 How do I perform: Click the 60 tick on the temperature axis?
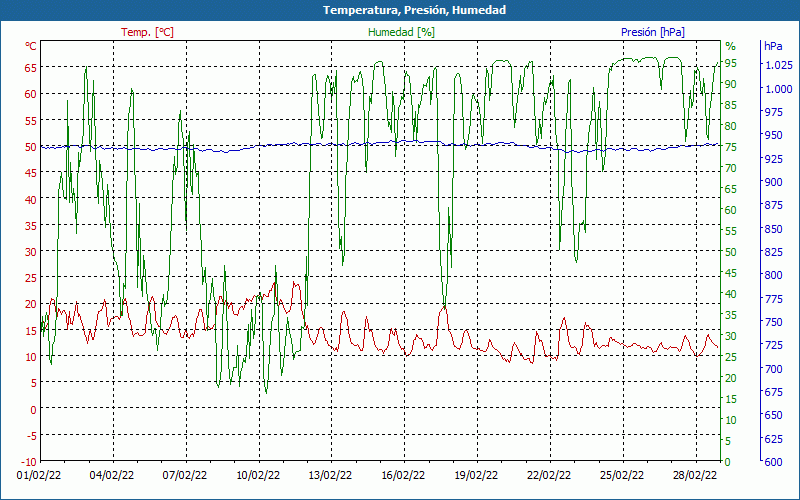(31, 94)
